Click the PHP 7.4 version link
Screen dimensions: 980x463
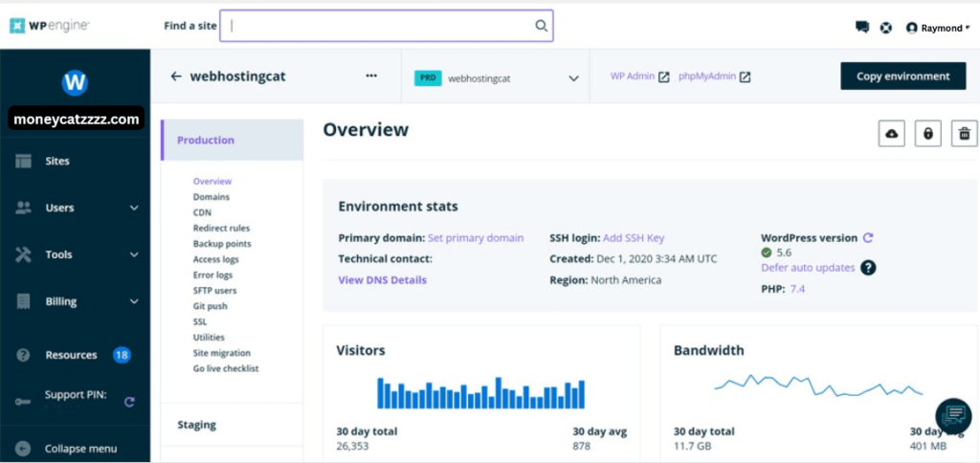click(x=797, y=289)
